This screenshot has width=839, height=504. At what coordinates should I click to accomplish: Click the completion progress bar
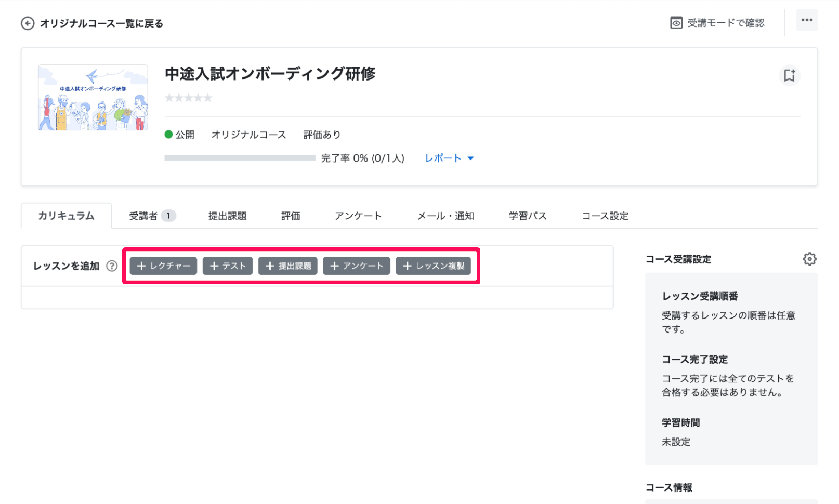[240, 158]
